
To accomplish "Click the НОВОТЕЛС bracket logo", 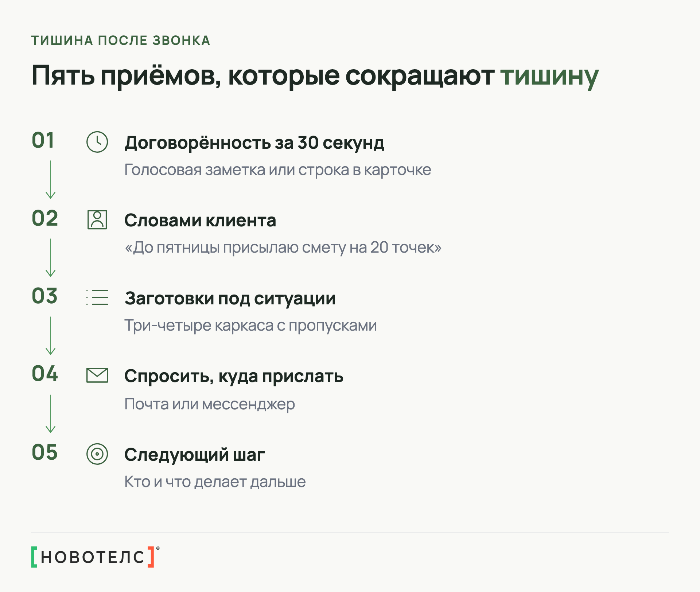I will (x=95, y=557).
